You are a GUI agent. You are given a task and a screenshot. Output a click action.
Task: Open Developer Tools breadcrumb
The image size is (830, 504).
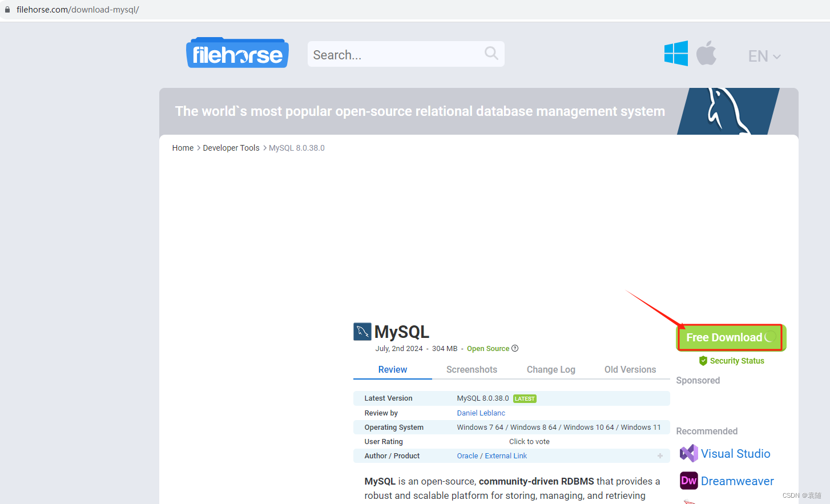231,148
